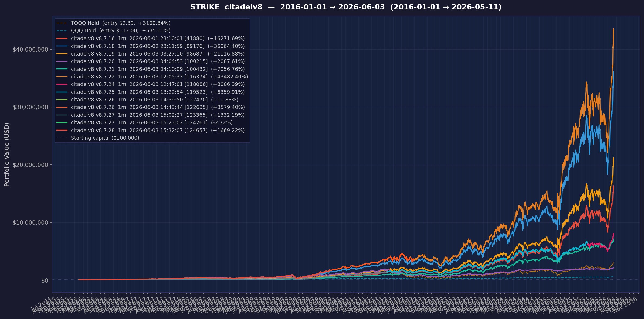The height and width of the screenshot is (319, 644).
Task: Click the dashed swatch beside TQQQ Hold
Action: tap(62, 23)
